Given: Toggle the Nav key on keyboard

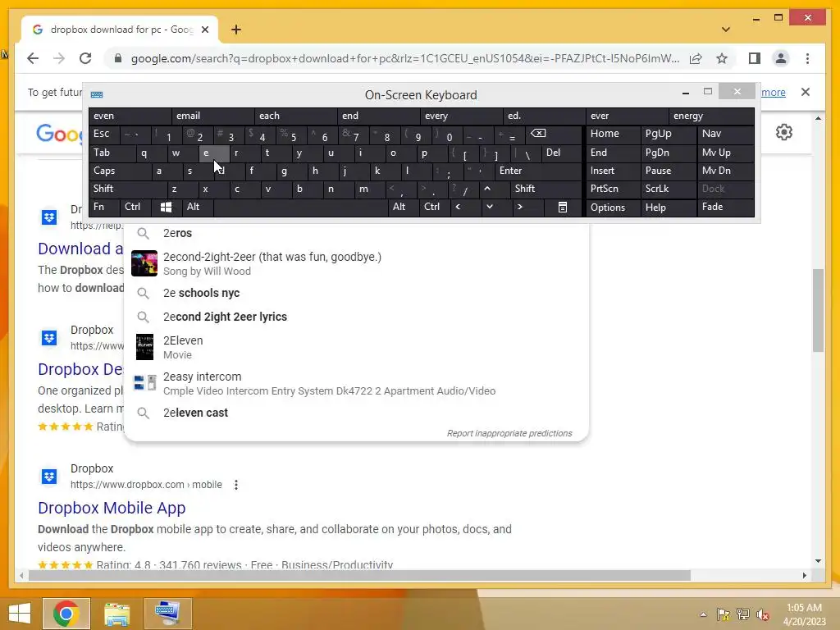Looking at the screenshot, I should click(x=726, y=134).
